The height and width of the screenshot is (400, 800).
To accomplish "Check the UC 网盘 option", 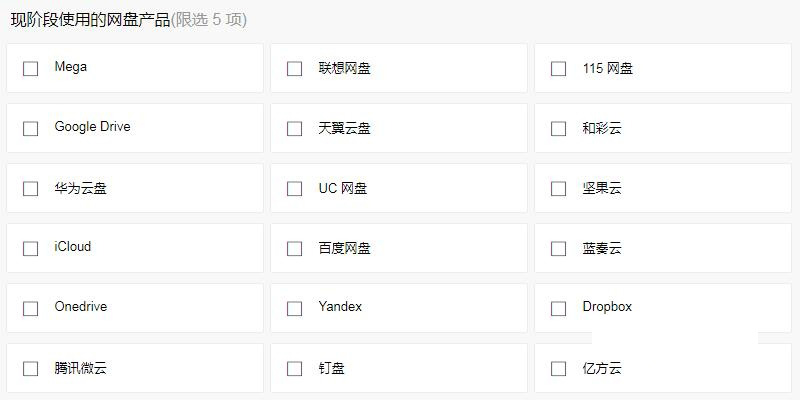I will 294,189.
